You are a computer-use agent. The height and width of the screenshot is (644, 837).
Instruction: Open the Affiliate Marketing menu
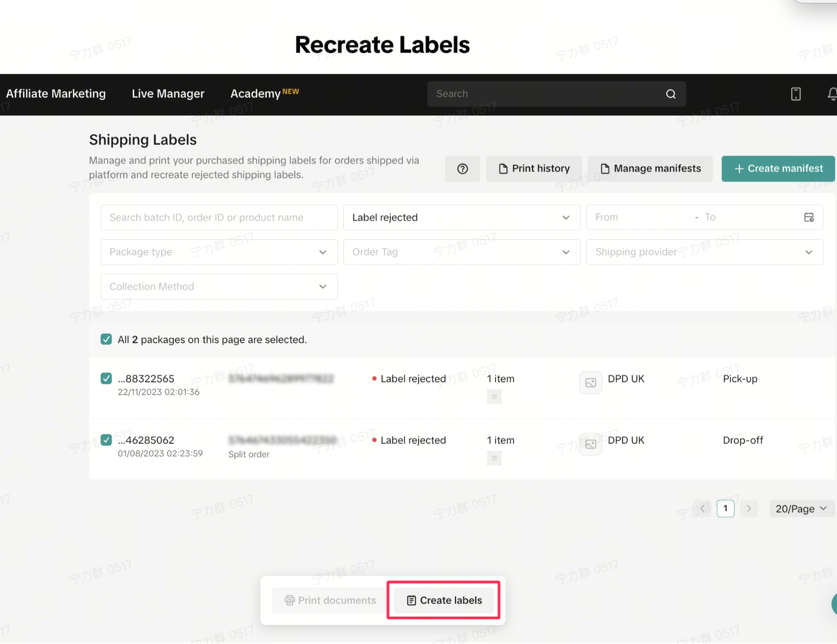[x=56, y=94]
